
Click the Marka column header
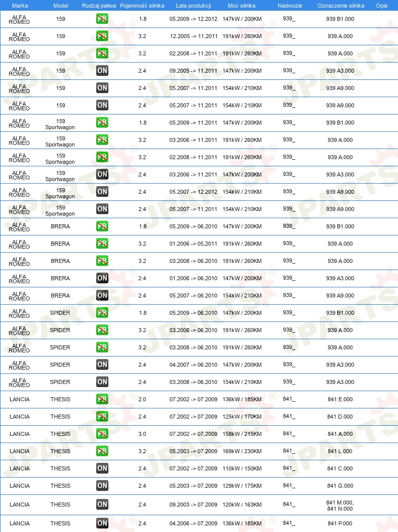(20, 6)
